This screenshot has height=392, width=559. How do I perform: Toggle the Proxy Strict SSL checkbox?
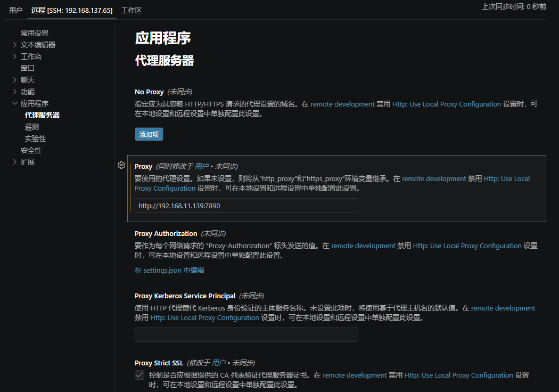[x=139, y=375]
